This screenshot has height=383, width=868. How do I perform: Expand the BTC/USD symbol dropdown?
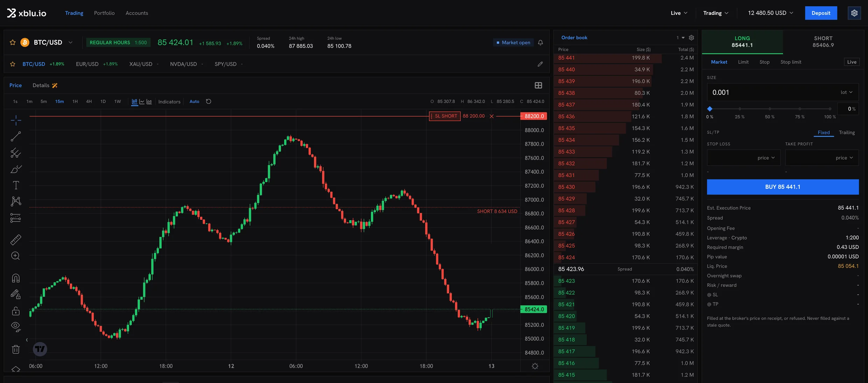pyautogui.click(x=70, y=42)
